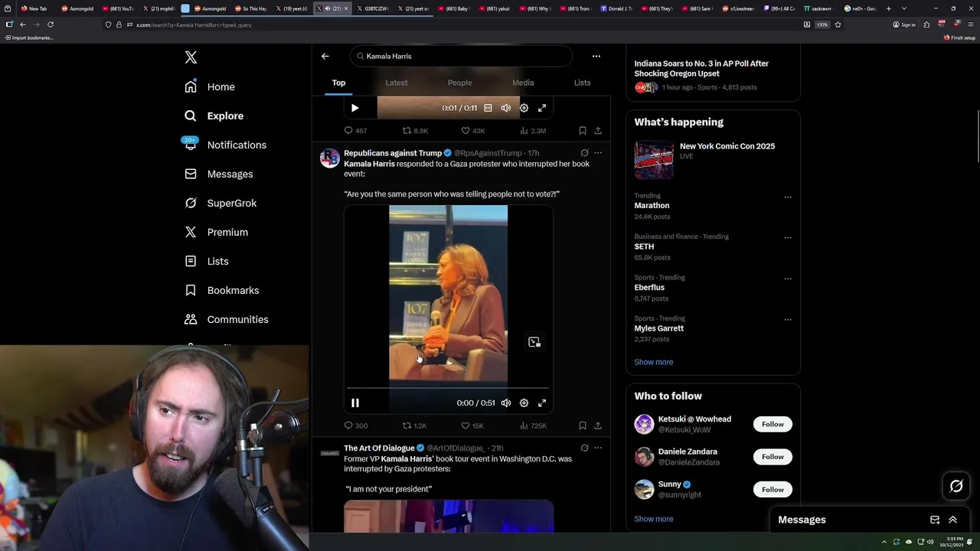
Task: Bookmark the post with 15K likes
Action: 583,425
